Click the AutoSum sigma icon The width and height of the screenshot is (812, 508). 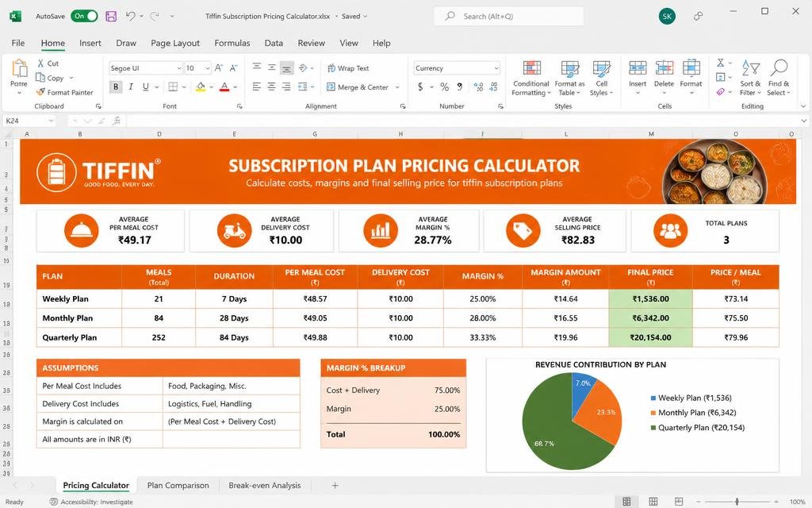click(720, 63)
